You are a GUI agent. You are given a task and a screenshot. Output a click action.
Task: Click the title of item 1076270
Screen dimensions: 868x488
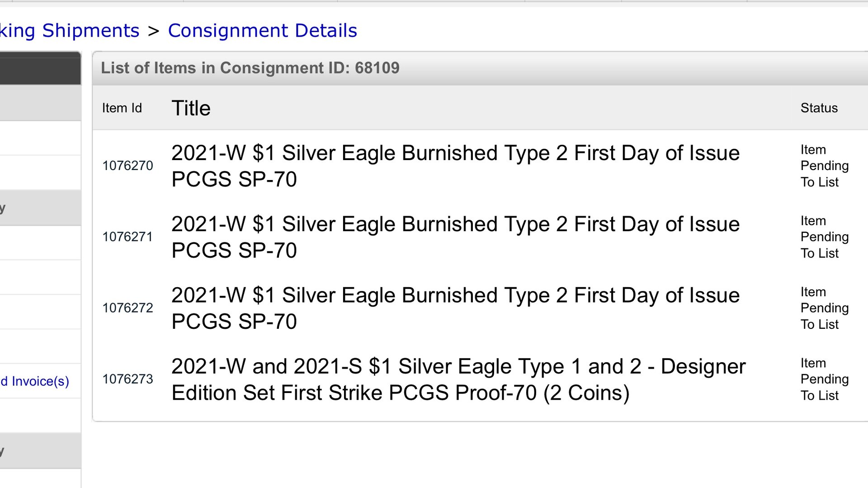(455, 166)
